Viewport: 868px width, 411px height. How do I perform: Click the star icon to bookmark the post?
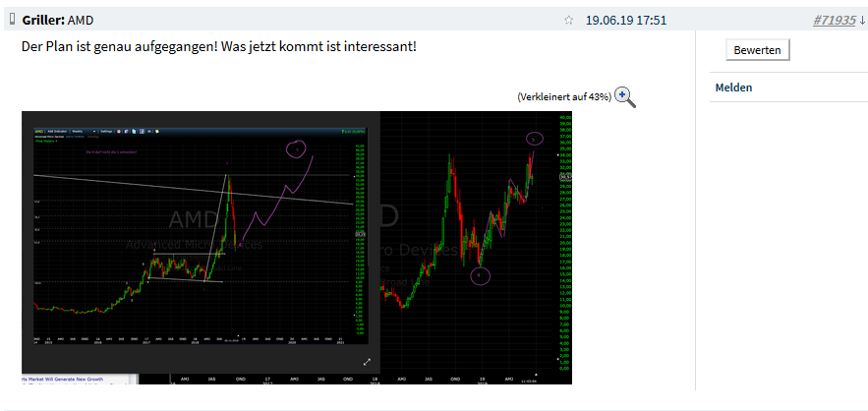(568, 21)
